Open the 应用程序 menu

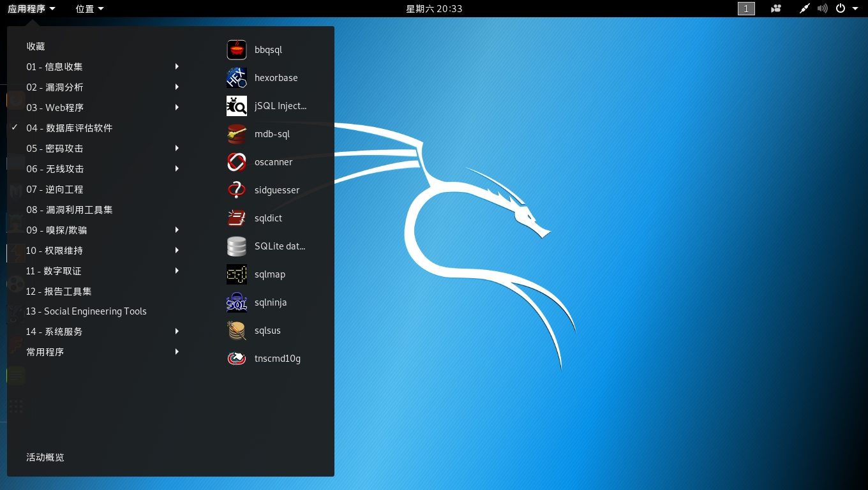click(31, 8)
